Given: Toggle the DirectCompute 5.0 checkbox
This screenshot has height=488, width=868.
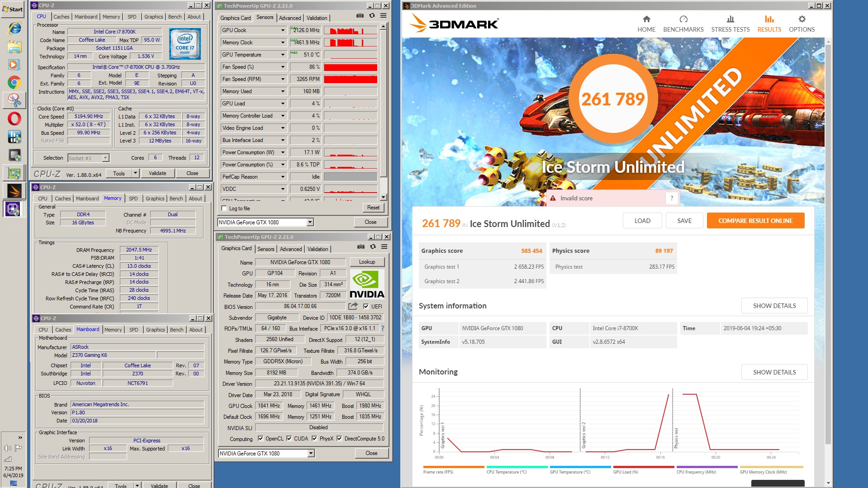Looking at the screenshot, I should (x=339, y=438).
